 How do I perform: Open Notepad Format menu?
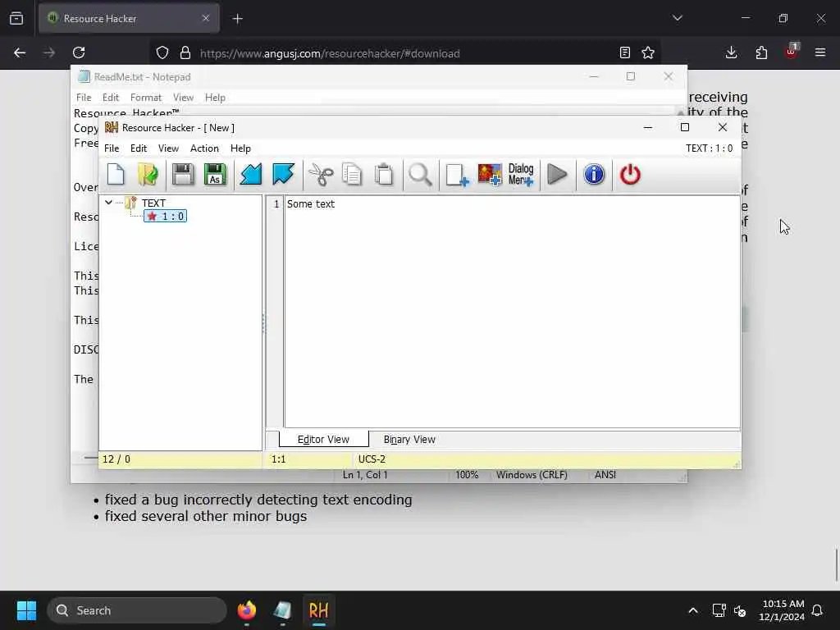146,98
